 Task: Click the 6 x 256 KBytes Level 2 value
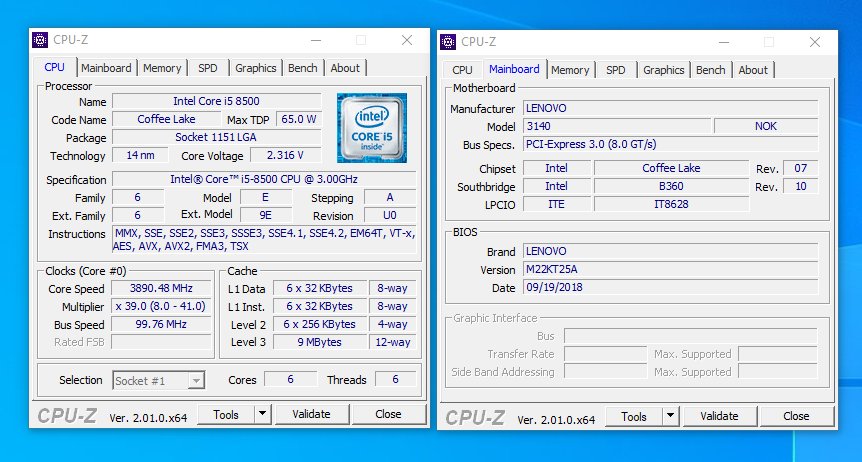[x=319, y=324]
